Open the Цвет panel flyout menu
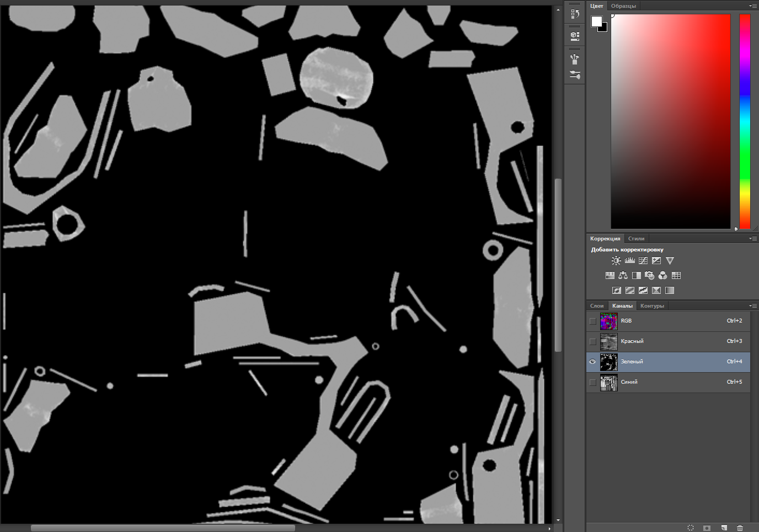Viewport: 759px width, 532px height. tap(753, 6)
